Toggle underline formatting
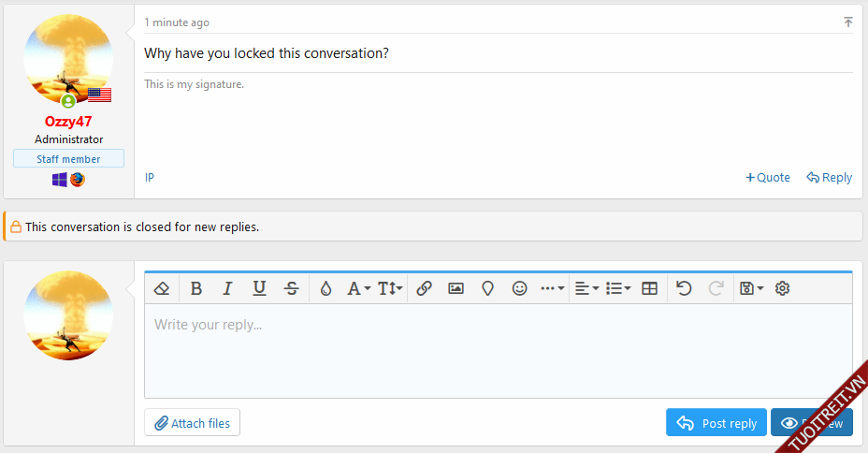The image size is (868, 453). coord(259,288)
